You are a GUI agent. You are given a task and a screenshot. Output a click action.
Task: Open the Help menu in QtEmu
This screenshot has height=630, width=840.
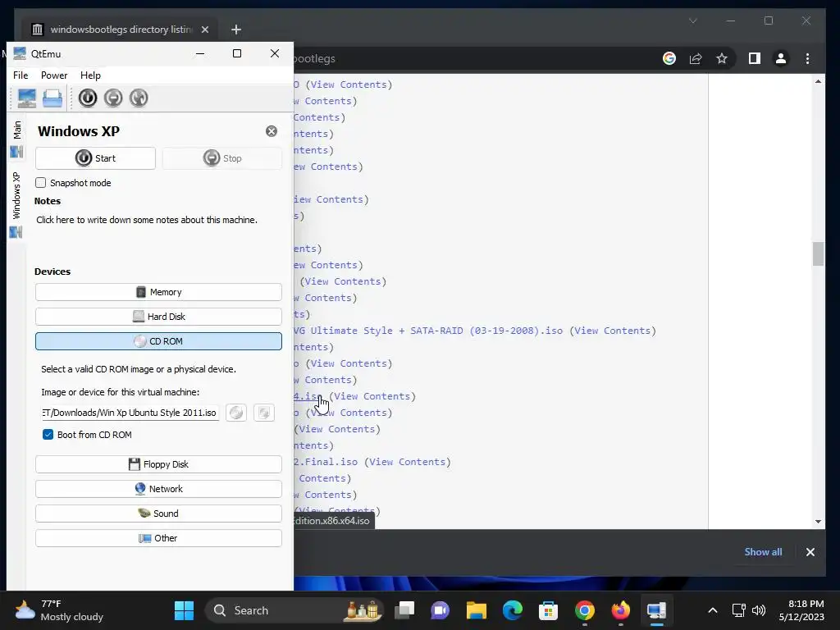click(90, 75)
